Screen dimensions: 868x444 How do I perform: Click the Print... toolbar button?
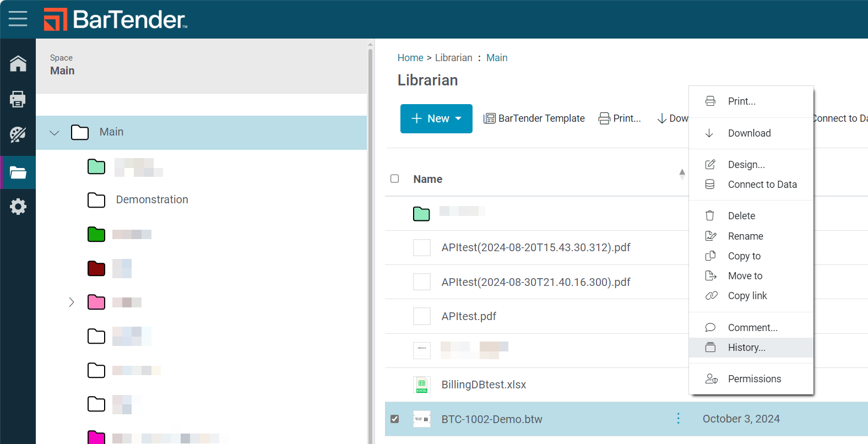[620, 118]
